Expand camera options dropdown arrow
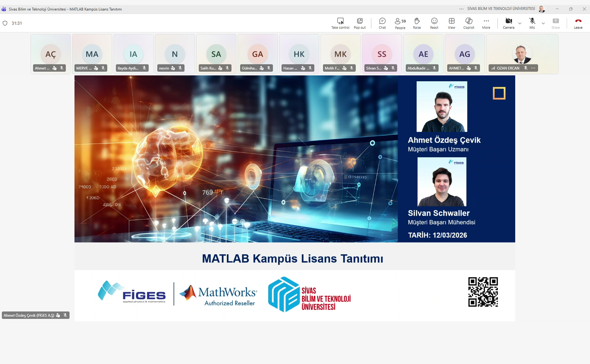The width and height of the screenshot is (590, 364). [520, 23]
